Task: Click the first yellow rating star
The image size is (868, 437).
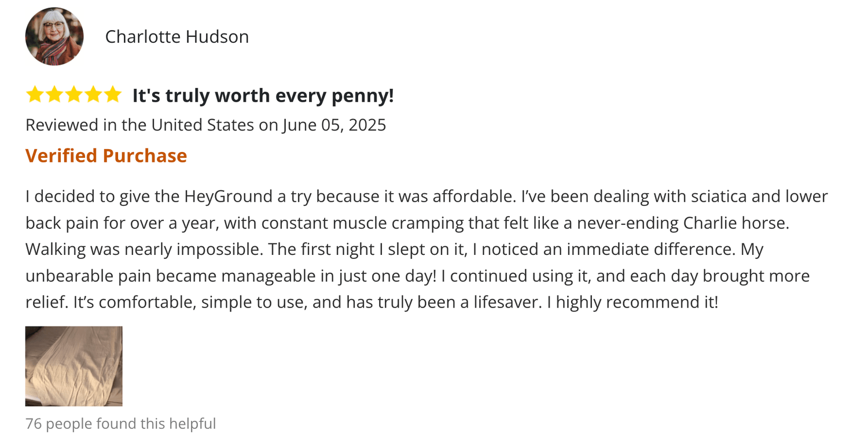Action: tap(35, 95)
